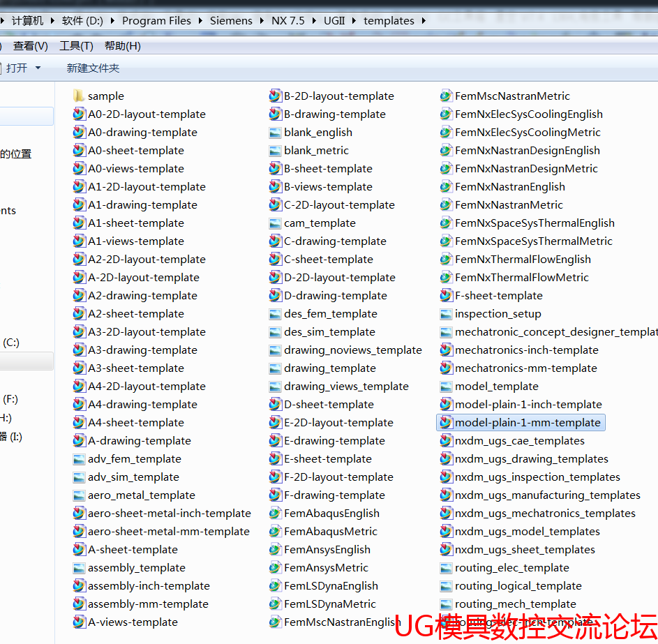Select the aero-sheet-metal-inch-template file name

[170, 513]
